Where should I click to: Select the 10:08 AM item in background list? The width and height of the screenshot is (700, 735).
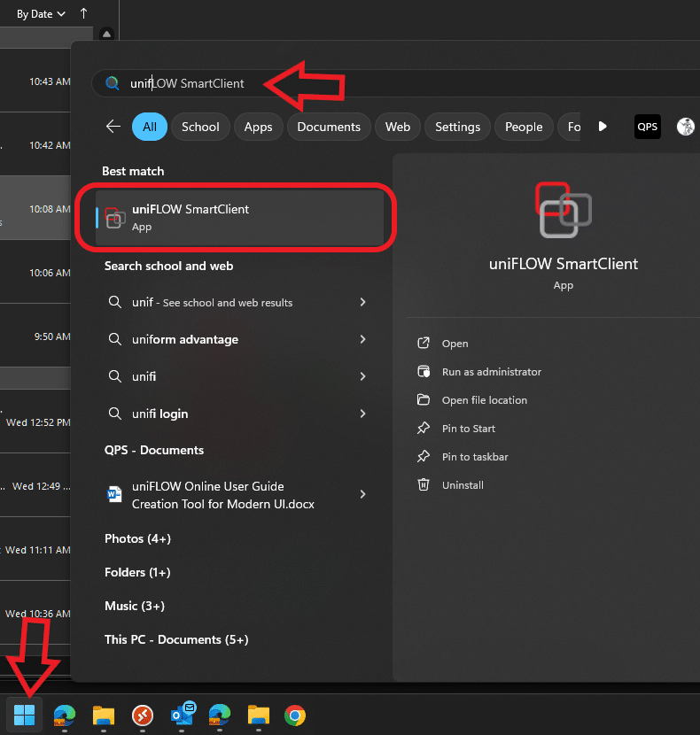pyautogui.click(x=35, y=209)
